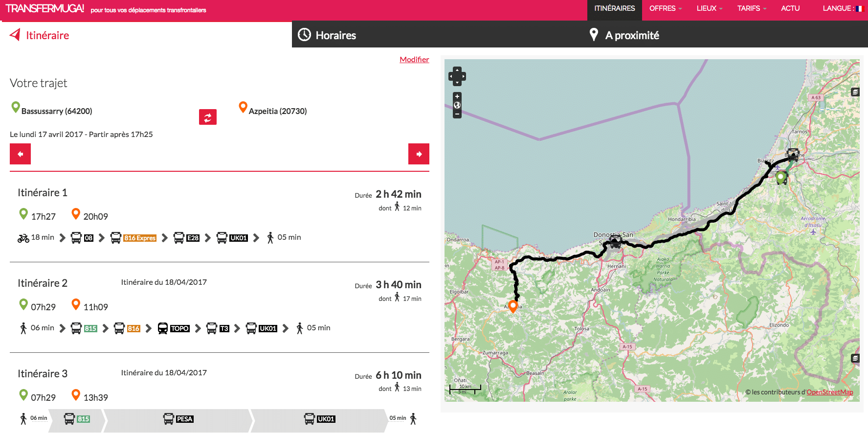Click the map zoom out minus button
The image size is (868, 436).
click(457, 115)
